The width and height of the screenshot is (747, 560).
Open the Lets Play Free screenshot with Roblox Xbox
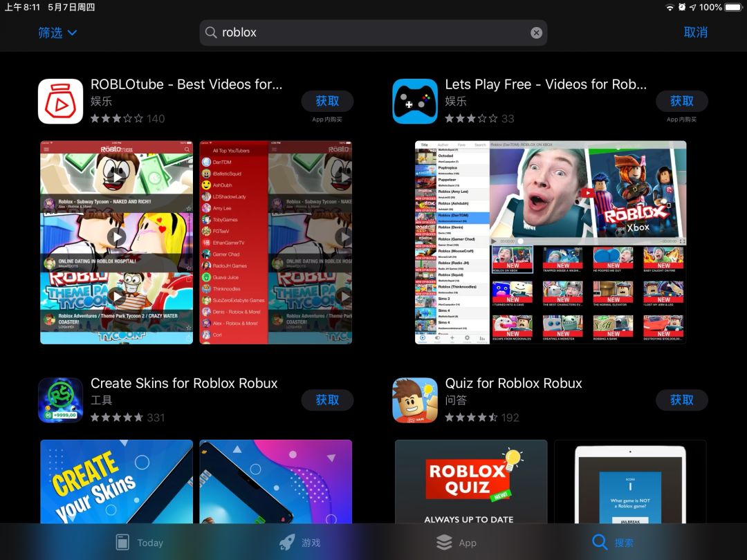click(x=551, y=243)
